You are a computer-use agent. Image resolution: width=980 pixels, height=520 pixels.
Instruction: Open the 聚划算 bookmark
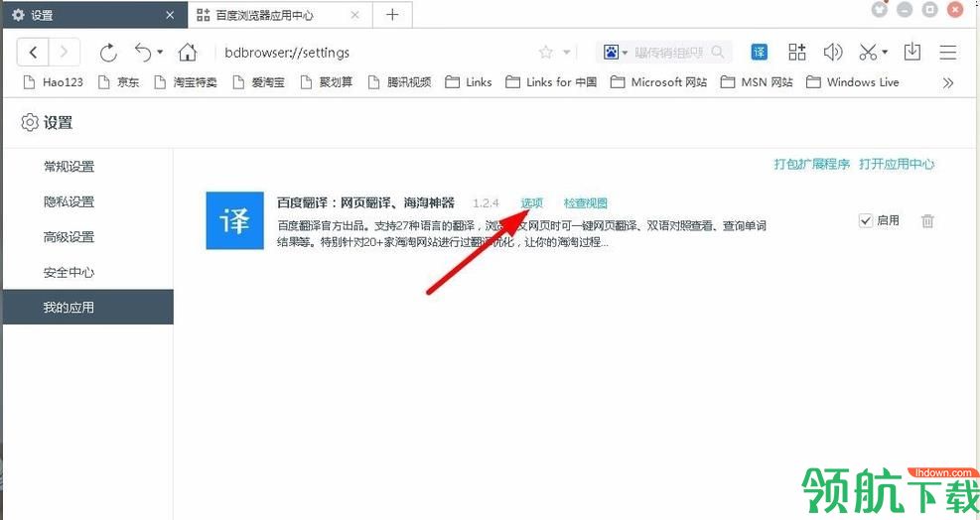point(327,82)
